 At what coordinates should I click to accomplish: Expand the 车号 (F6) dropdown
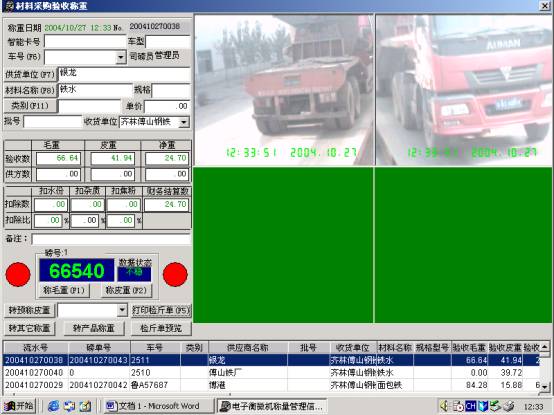(x=121, y=57)
